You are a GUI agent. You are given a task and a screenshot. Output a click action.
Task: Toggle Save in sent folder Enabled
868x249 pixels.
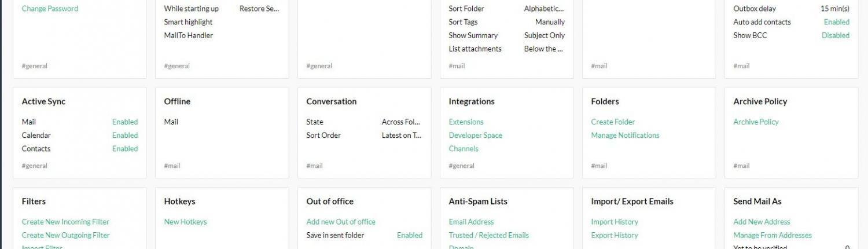(410, 236)
